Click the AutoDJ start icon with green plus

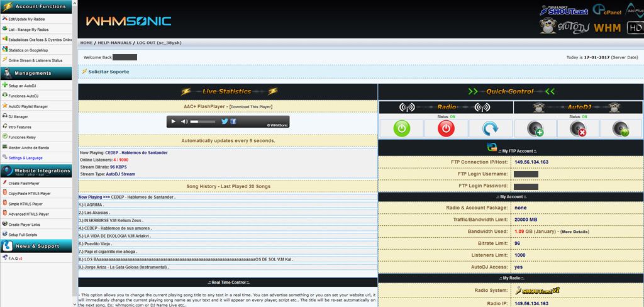pos(536,128)
